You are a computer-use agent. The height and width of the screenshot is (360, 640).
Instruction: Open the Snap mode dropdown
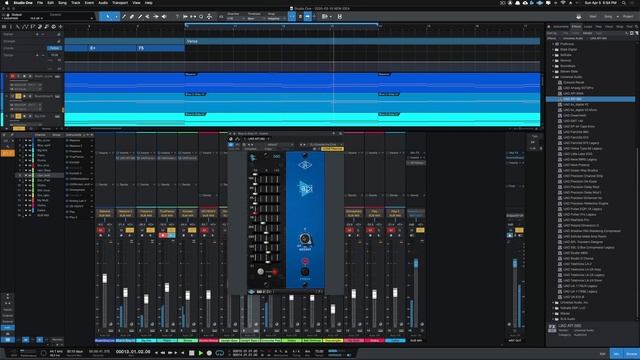click(276, 18)
